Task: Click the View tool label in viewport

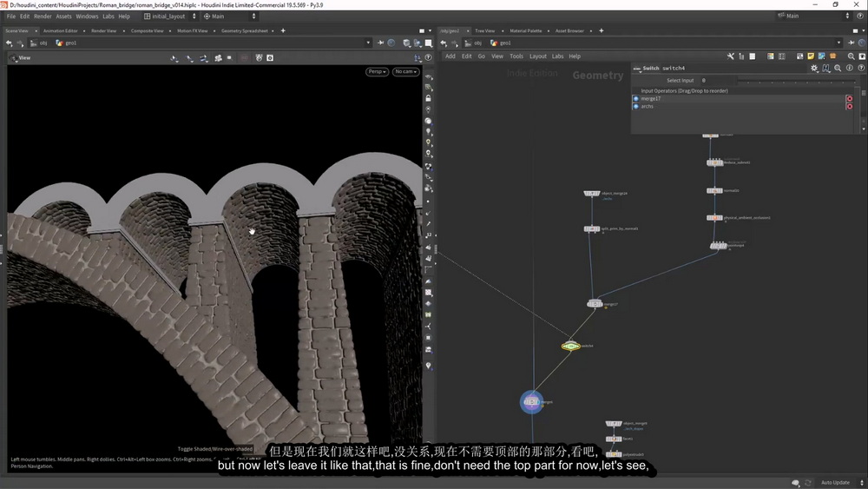Action: click(24, 57)
